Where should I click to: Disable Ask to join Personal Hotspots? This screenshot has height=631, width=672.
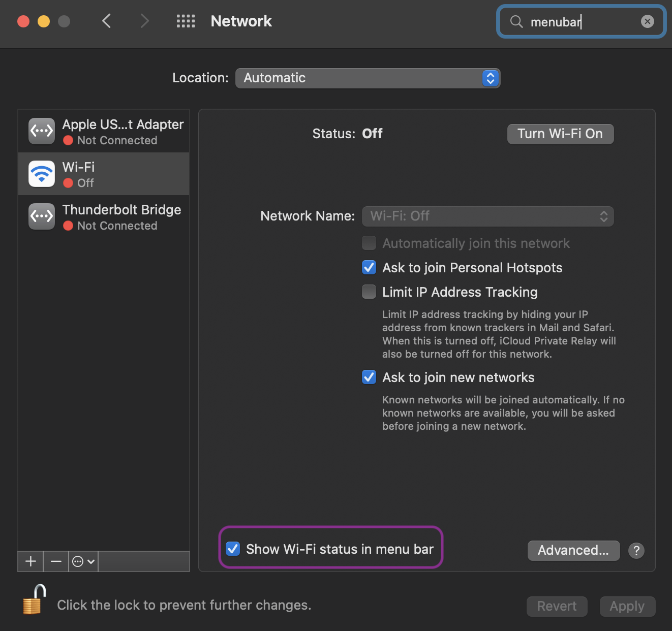(369, 267)
